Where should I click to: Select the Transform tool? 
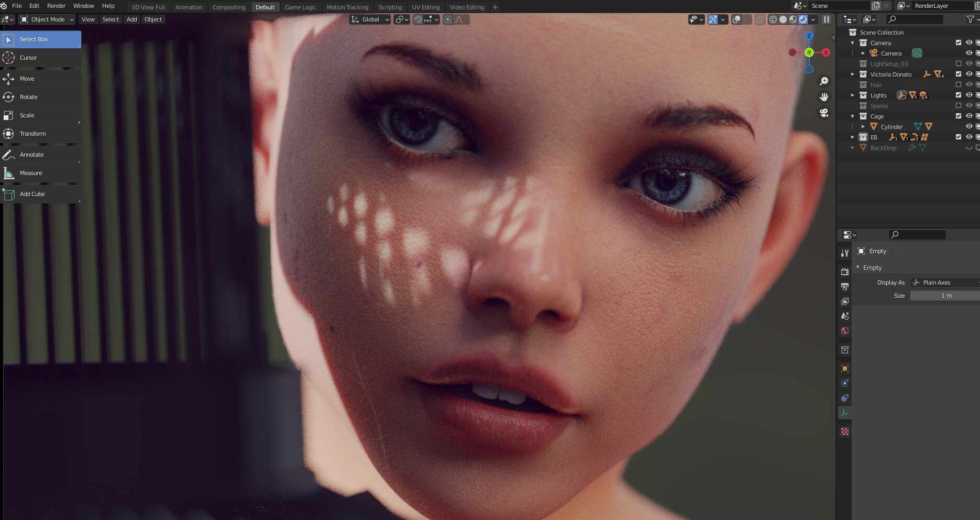[41, 134]
